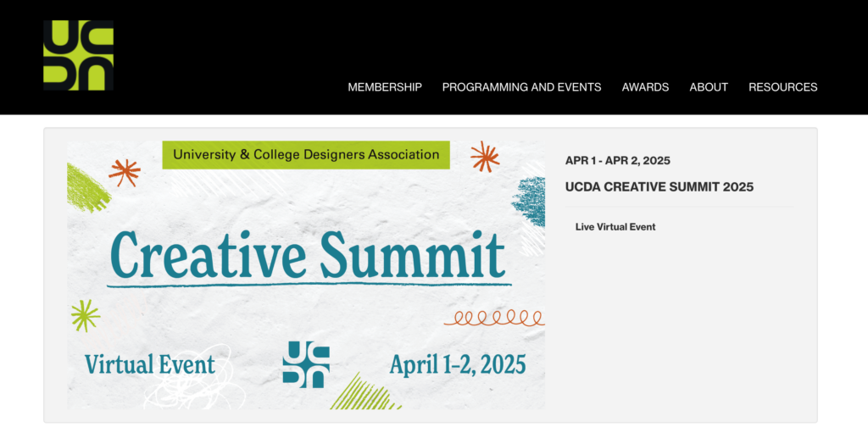The height and width of the screenshot is (438, 868).
Task: Click the UCDA logo in the header
Action: [78, 55]
